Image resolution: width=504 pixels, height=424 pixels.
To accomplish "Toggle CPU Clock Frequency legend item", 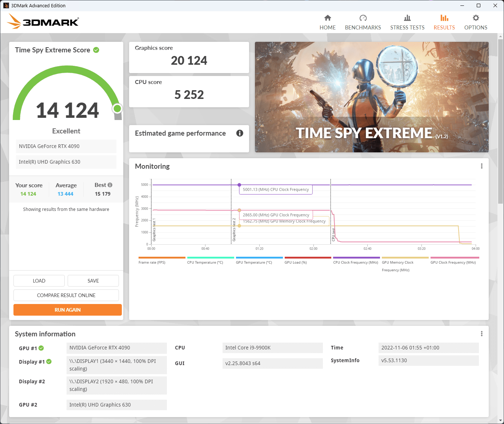I will coord(356,260).
